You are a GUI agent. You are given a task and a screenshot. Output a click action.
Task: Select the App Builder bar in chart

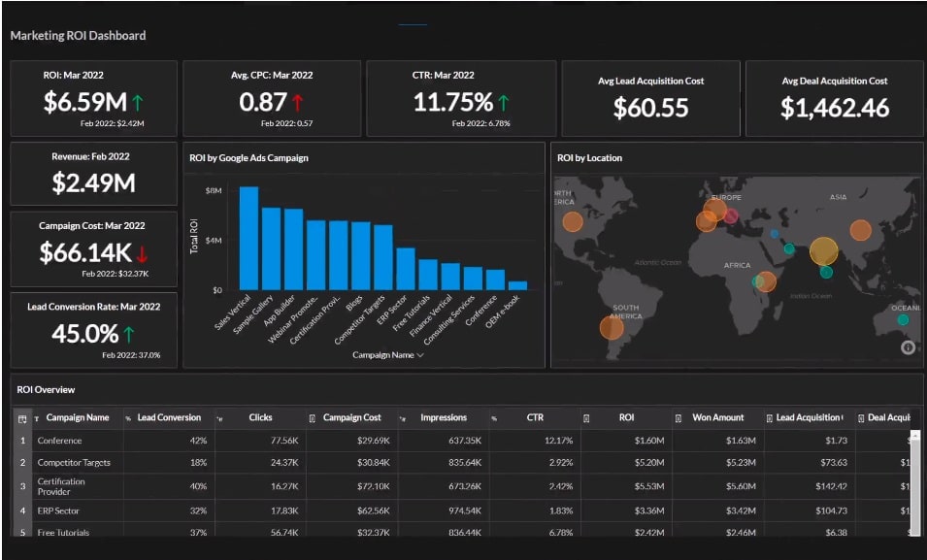[x=294, y=249]
